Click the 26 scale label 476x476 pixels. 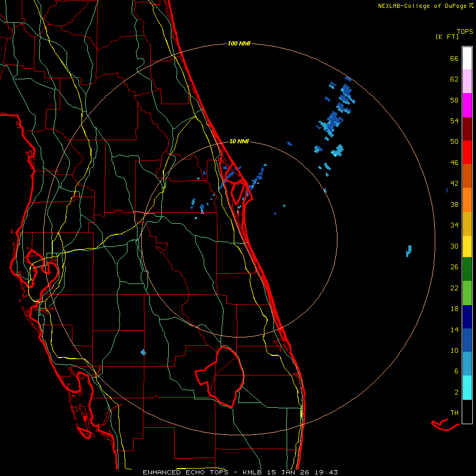point(454,267)
